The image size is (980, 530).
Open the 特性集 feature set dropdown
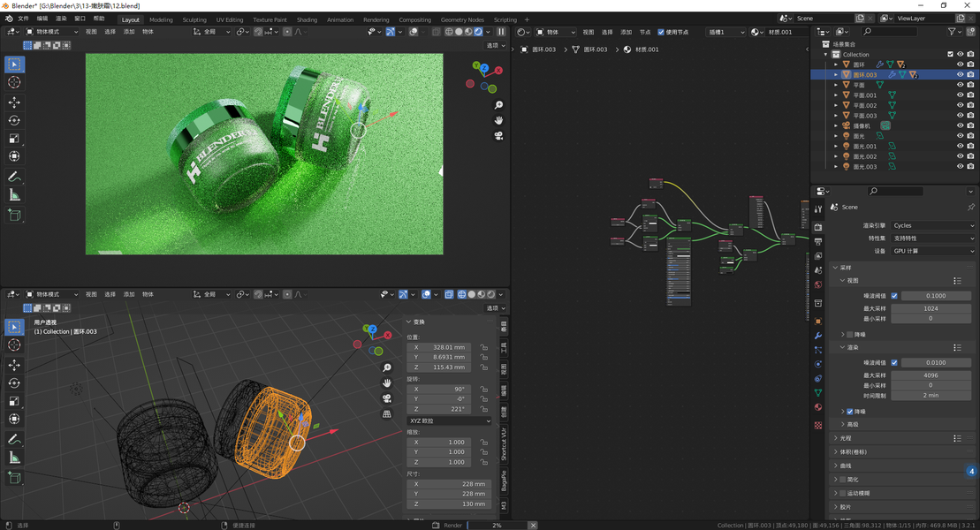tap(933, 238)
